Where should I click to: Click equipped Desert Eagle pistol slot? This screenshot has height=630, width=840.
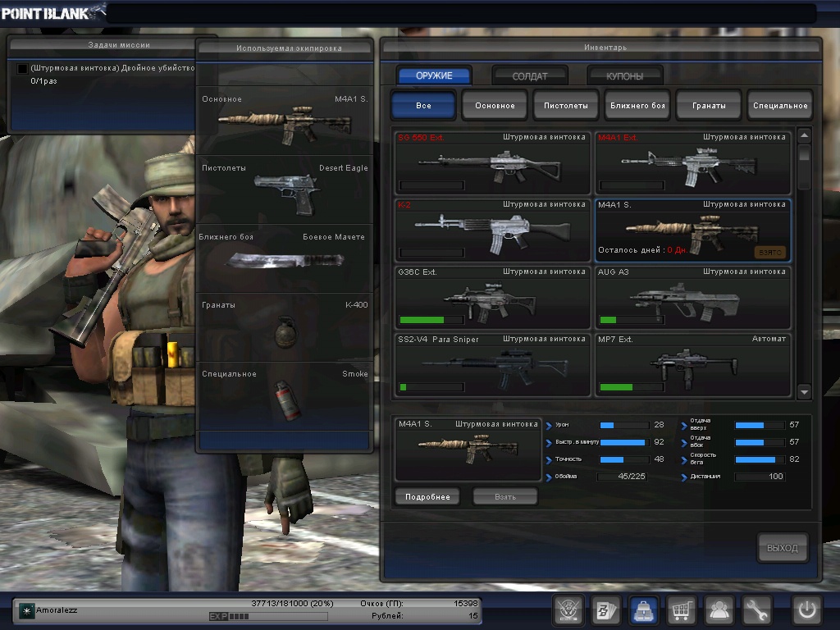(x=285, y=190)
